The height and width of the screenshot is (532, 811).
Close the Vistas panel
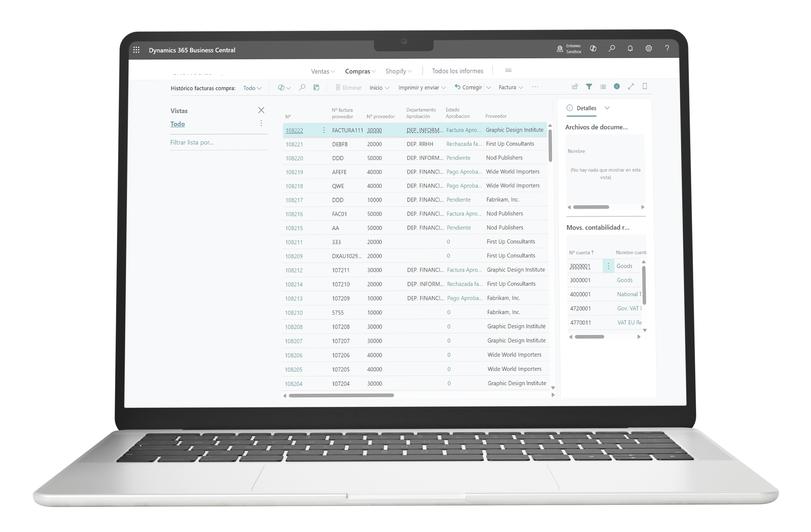[x=261, y=110]
